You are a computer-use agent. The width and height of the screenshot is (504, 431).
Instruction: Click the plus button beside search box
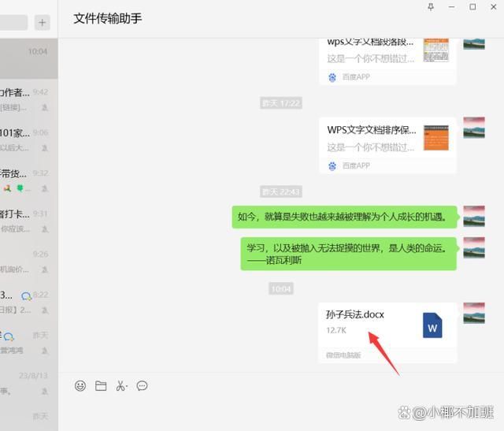coord(42,23)
